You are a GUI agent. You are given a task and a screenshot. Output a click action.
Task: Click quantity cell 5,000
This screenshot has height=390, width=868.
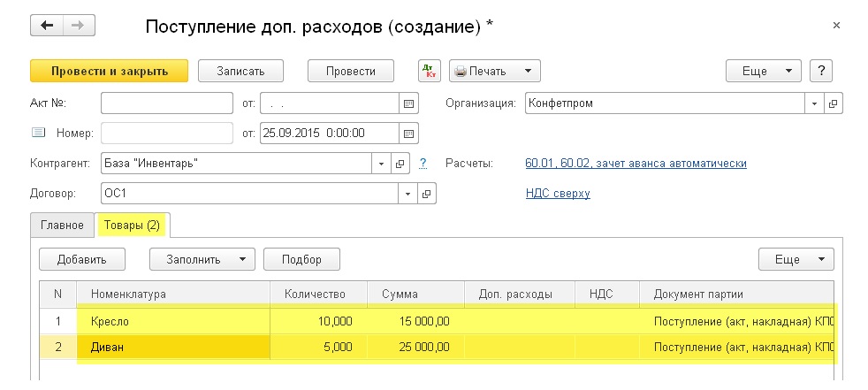click(318, 348)
